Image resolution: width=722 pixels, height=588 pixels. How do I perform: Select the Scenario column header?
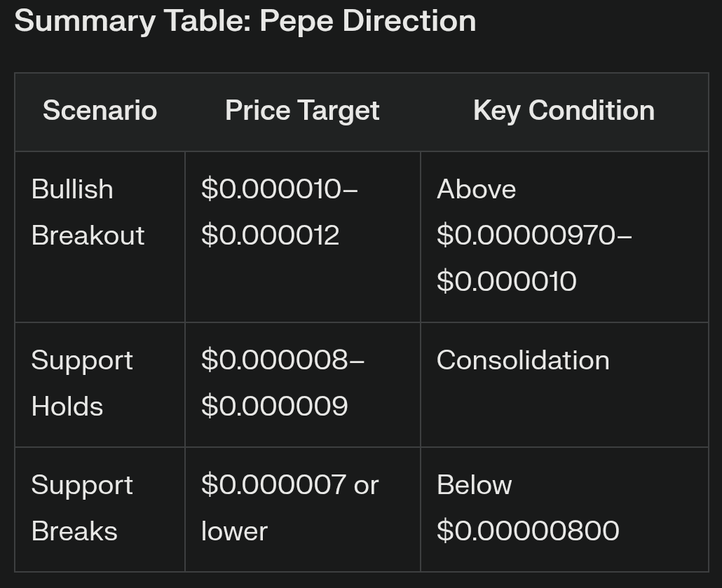pos(100,111)
